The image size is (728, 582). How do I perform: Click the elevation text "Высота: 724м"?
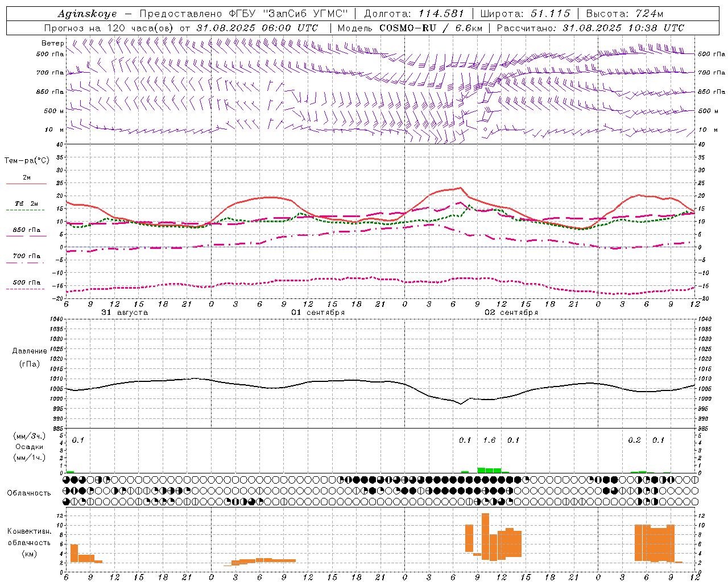point(624,14)
